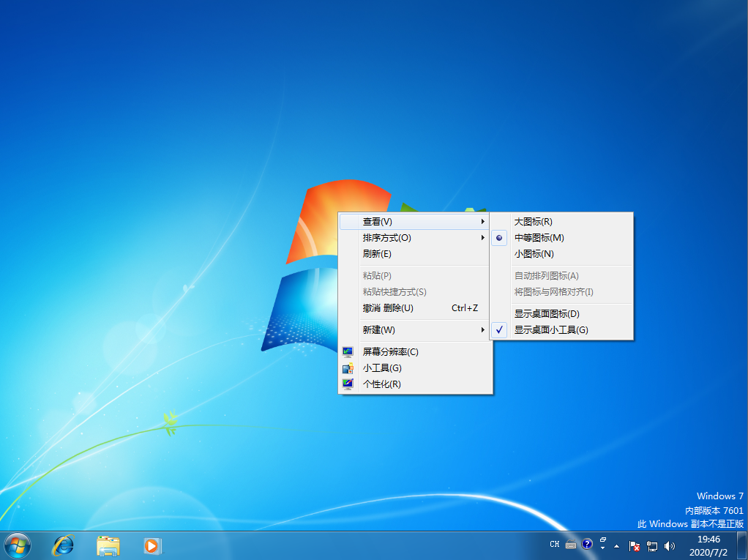This screenshot has height=560, width=748.
Task: Click the Start button
Action: [17, 545]
